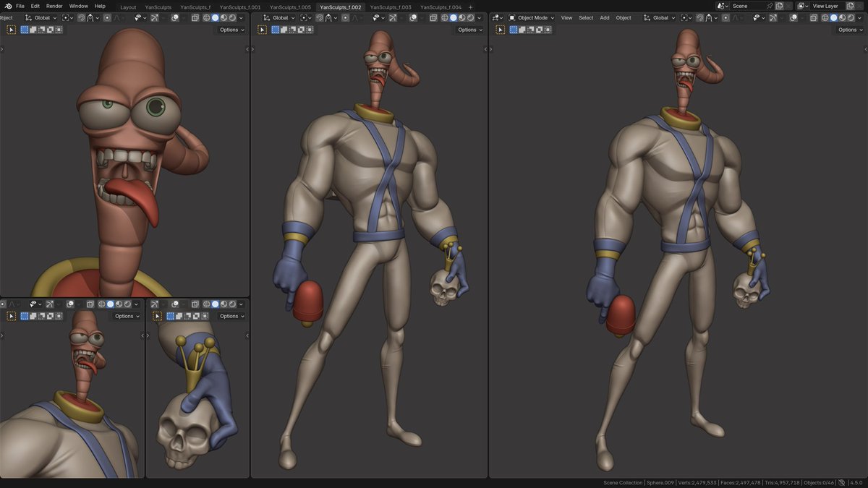The image size is (868, 488).
Task: Toggle gizmos in skull close-up viewport
Action: (x=155, y=304)
